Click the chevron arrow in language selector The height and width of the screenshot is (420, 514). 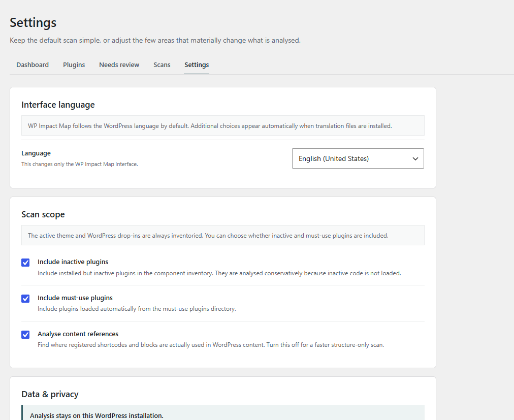click(415, 158)
